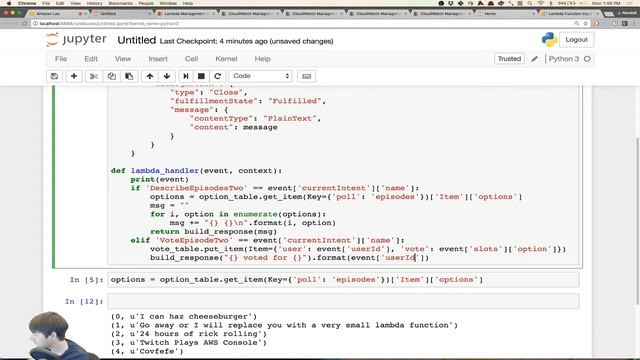This screenshot has width=640, height=360.
Task: Open the cell type Code dropdown
Action: (x=260, y=76)
